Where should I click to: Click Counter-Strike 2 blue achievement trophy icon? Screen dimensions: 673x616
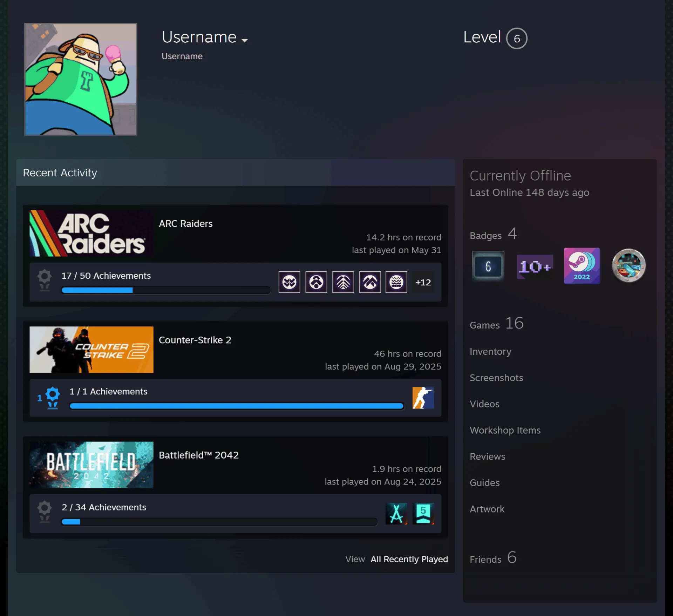click(52, 398)
